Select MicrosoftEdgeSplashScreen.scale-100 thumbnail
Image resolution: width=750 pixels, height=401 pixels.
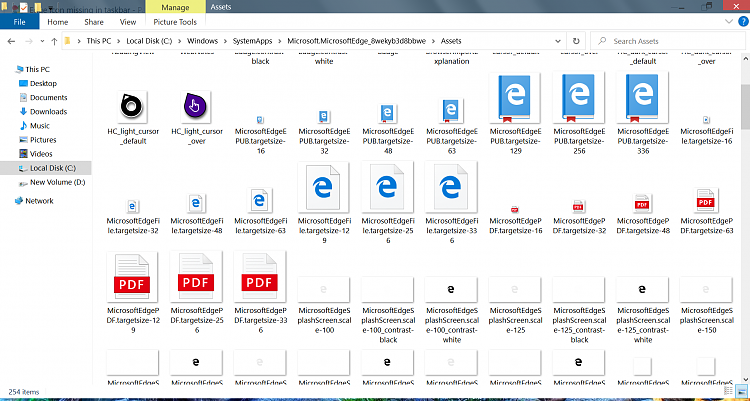[x=323, y=290]
